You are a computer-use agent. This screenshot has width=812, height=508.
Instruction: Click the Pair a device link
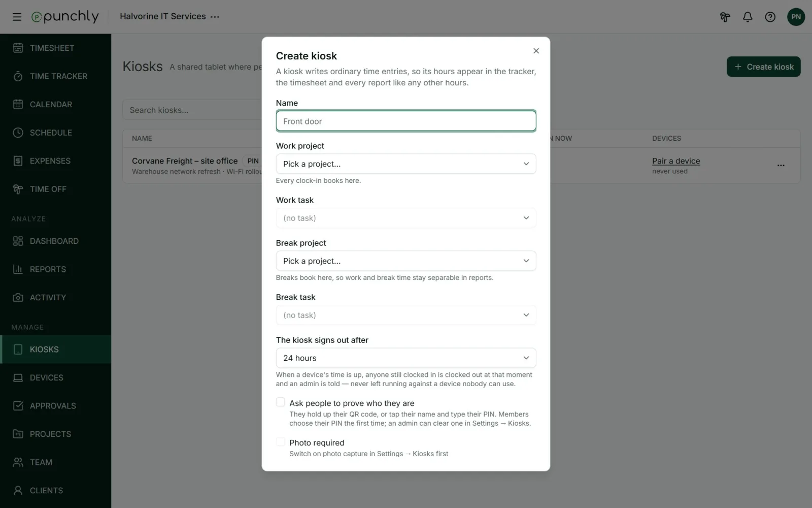point(676,161)
